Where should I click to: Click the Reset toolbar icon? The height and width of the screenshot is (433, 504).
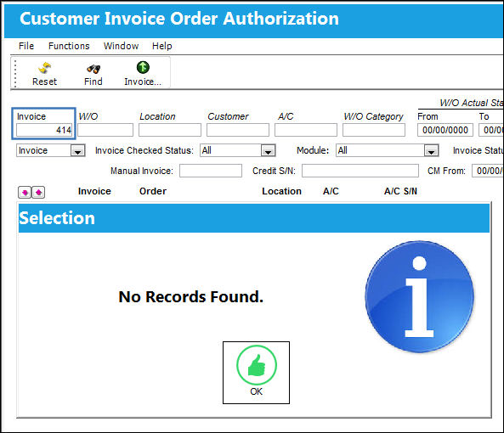pyautogui.click(x=45, y=68)
